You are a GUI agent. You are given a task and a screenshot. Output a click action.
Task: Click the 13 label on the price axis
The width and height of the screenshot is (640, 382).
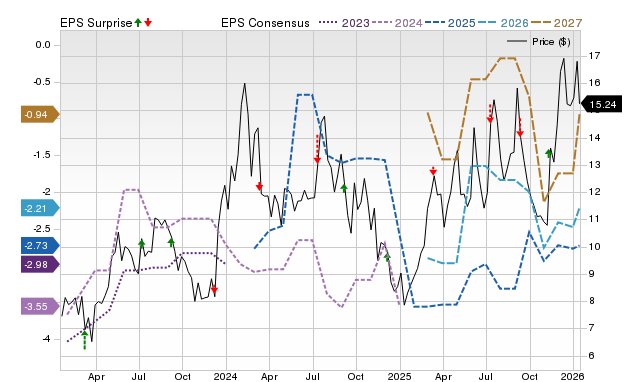tap(594, 165)
